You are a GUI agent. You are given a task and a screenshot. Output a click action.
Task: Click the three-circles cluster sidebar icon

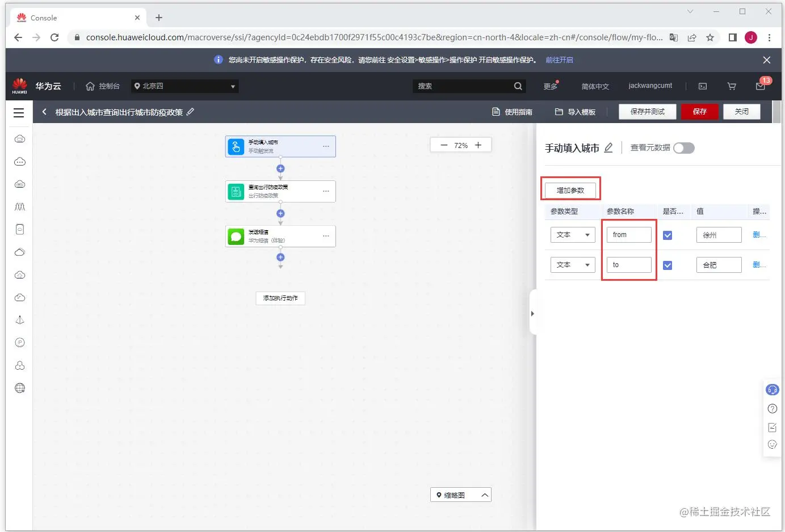tap(20, 365)
